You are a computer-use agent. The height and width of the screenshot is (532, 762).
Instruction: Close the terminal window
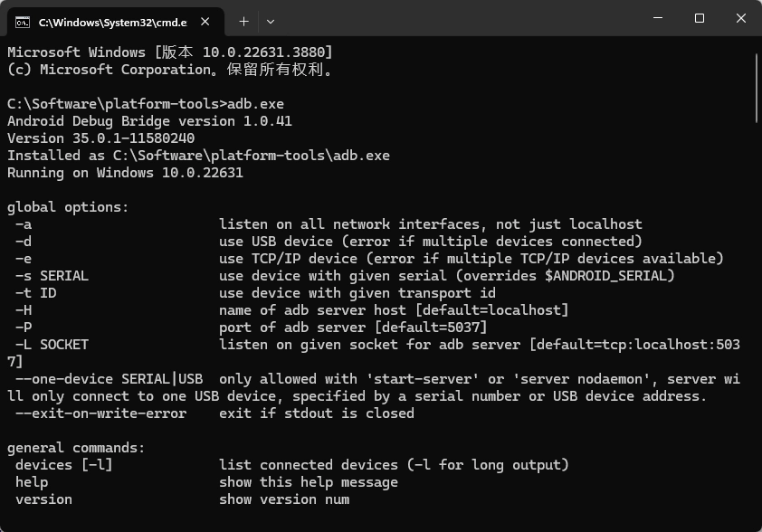pos(741,19)
